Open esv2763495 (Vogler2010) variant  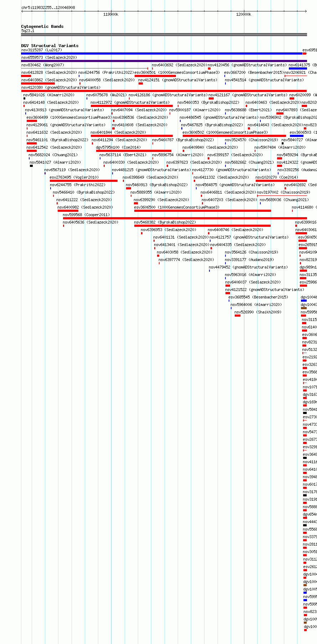(74, 177)
